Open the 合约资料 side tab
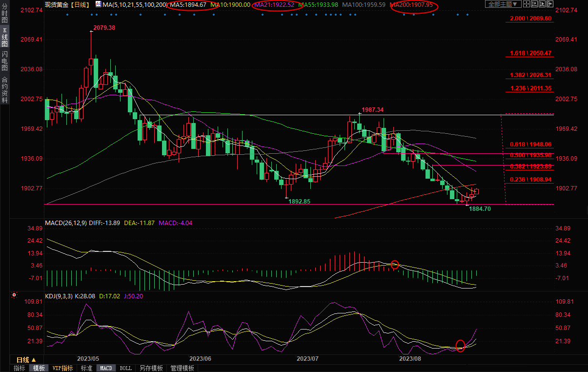The height and width of the screenshot is (372, 588). coord(5,90)
